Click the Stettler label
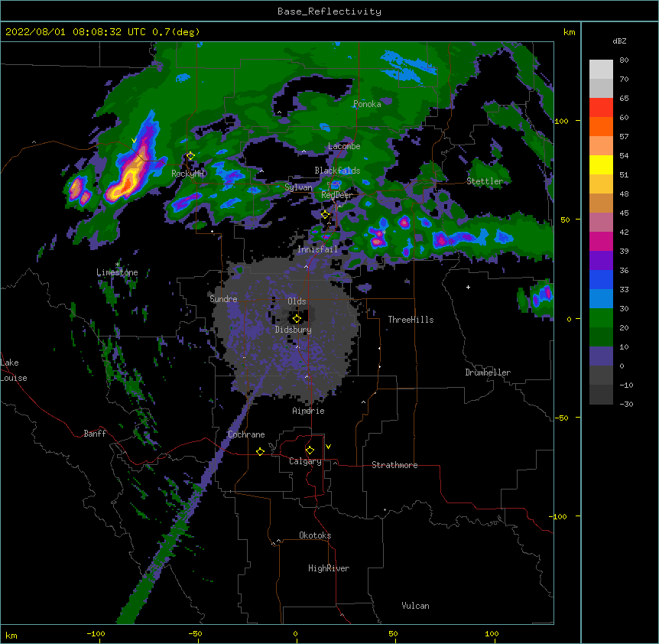The width and height of the screenshot is (659, 644). point(485,181)
